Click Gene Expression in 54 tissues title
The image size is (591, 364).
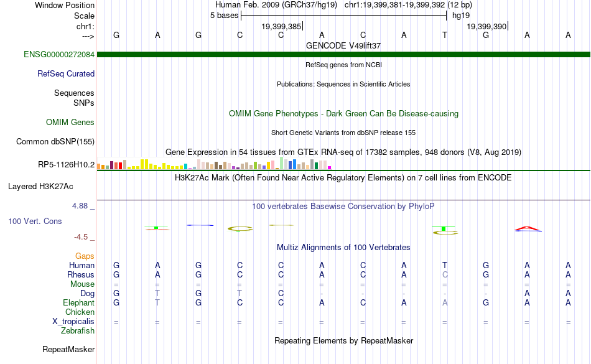[343, 152]
